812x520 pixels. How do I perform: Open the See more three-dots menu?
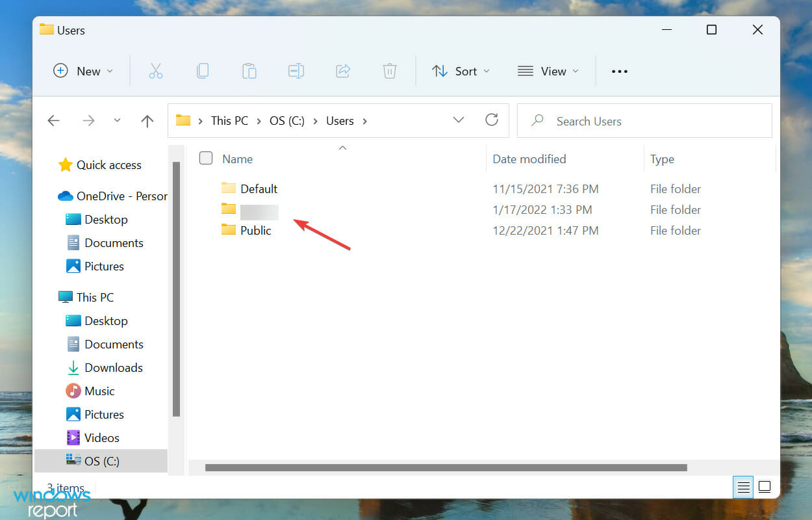(x=620, y=71)
